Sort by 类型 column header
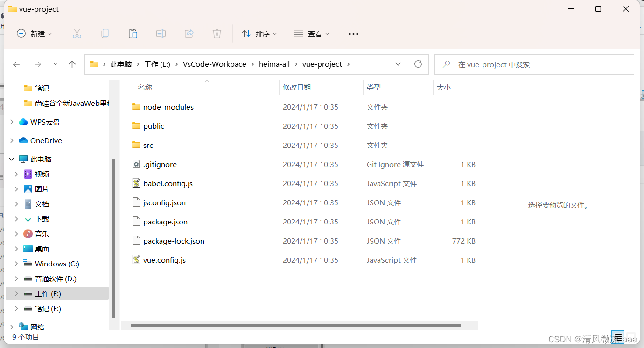Screen dimensions: 644x348 click(x=374, y=87)
